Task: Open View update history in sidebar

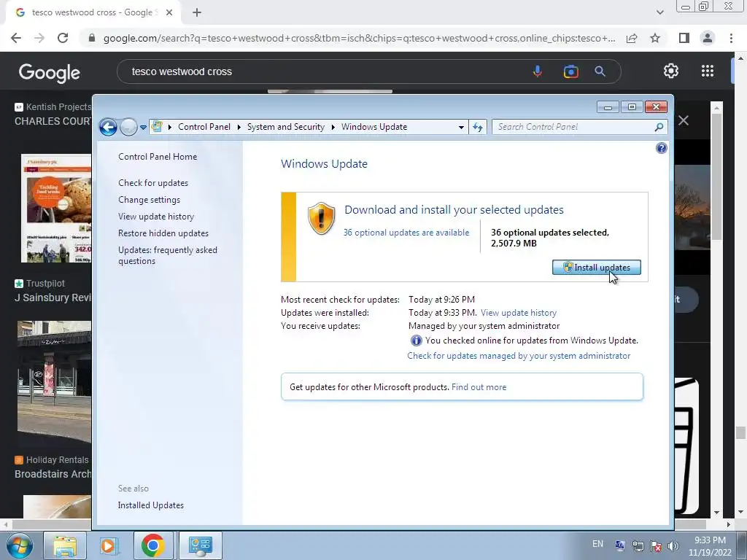Action: 156,216
